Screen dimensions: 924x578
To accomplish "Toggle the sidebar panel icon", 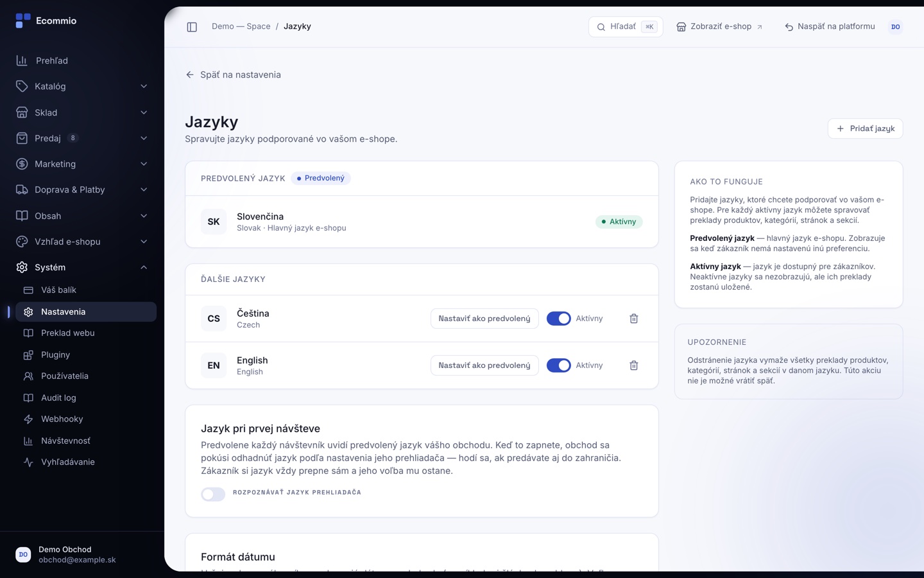I will coord(192,27).
